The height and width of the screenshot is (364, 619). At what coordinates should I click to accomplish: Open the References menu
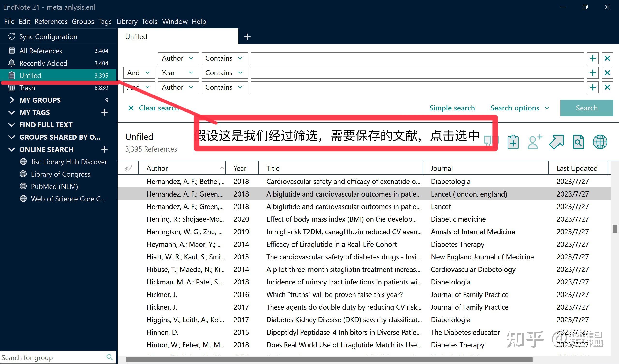click(x=51, y=21)
